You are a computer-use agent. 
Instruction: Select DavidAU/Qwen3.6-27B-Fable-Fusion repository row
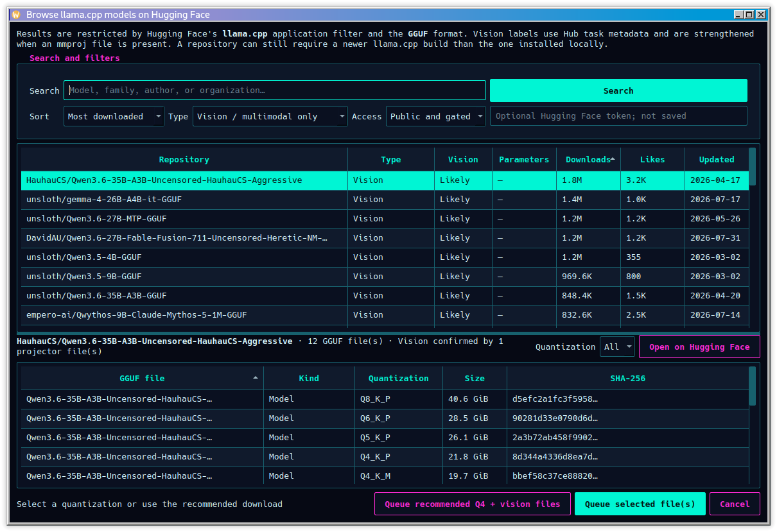[385, 238]
